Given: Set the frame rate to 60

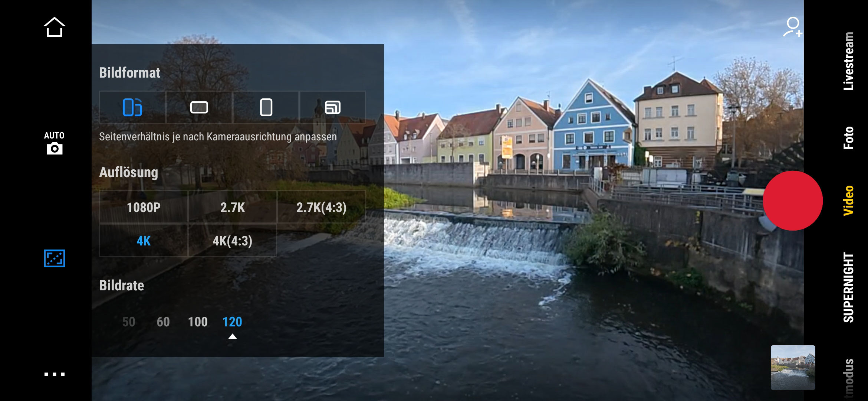Looking at the screenshot, I should point(163,322).
